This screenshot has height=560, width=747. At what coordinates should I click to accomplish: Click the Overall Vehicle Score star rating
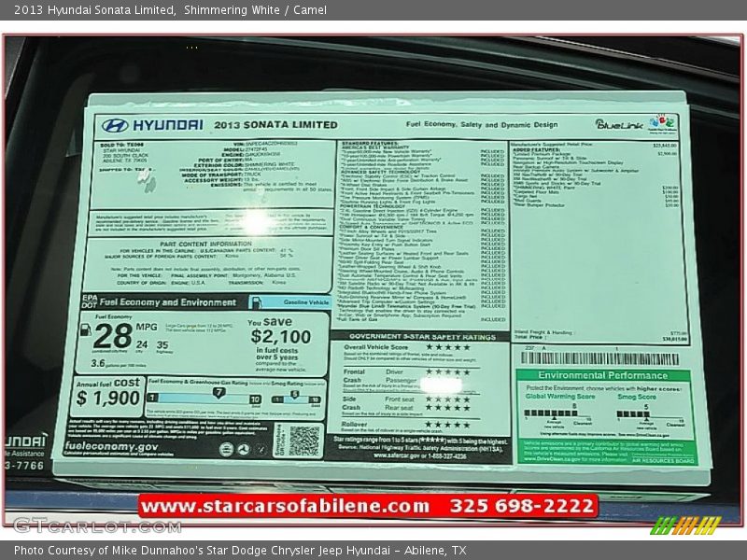tap(447, 347)
